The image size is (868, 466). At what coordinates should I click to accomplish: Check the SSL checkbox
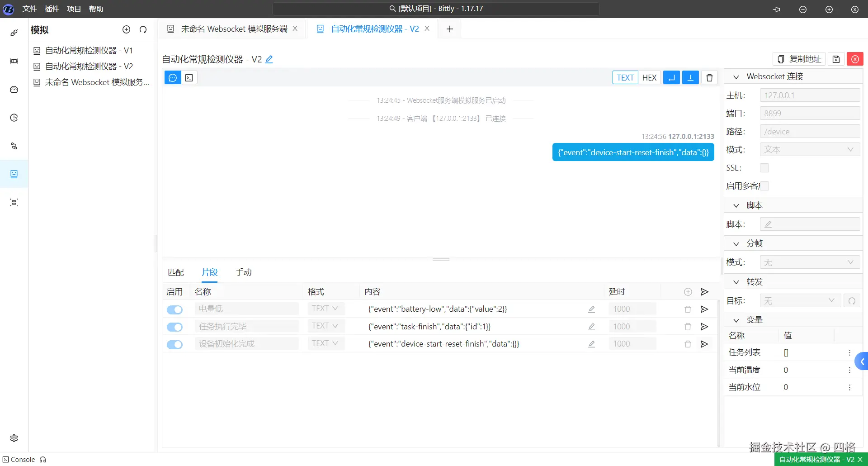click(x=764, y=168)
